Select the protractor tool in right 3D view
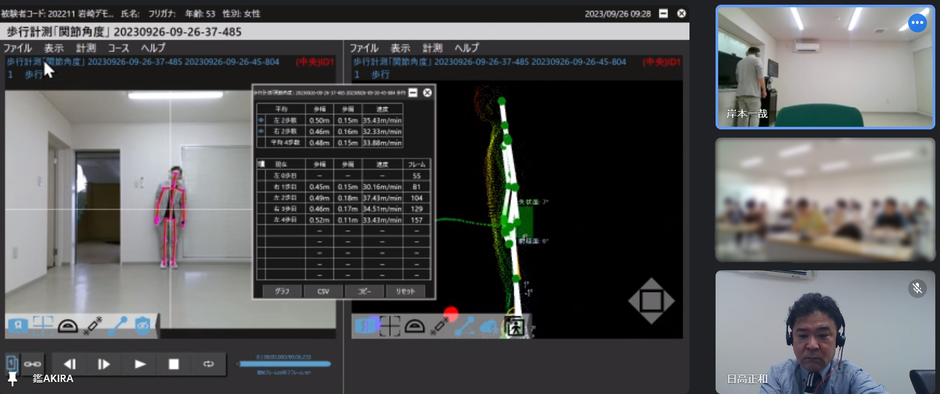 pyautogui.click(x=415, y=326)
